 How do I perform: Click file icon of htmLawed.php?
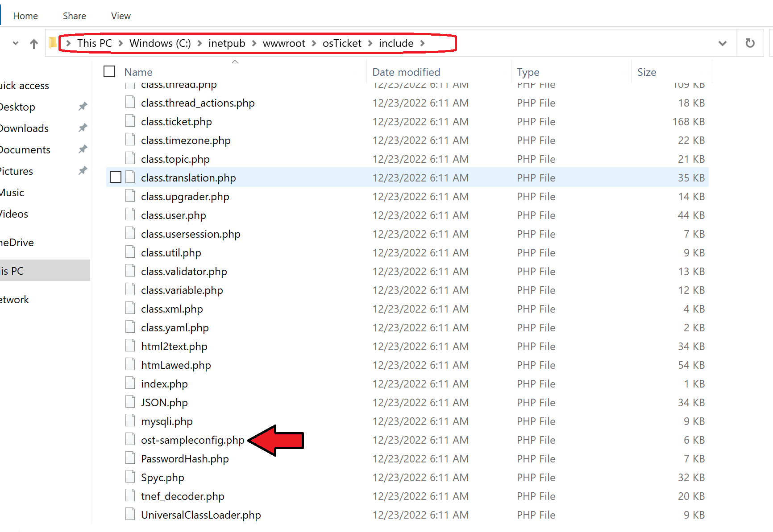pyautogui.click(x=130, y=365)
